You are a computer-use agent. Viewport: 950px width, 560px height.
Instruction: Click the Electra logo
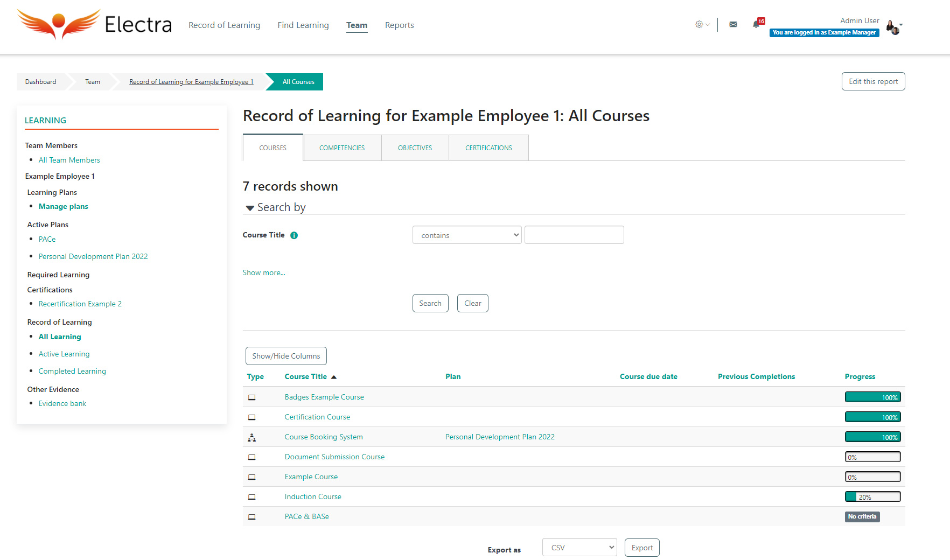[x=94, y=25]
